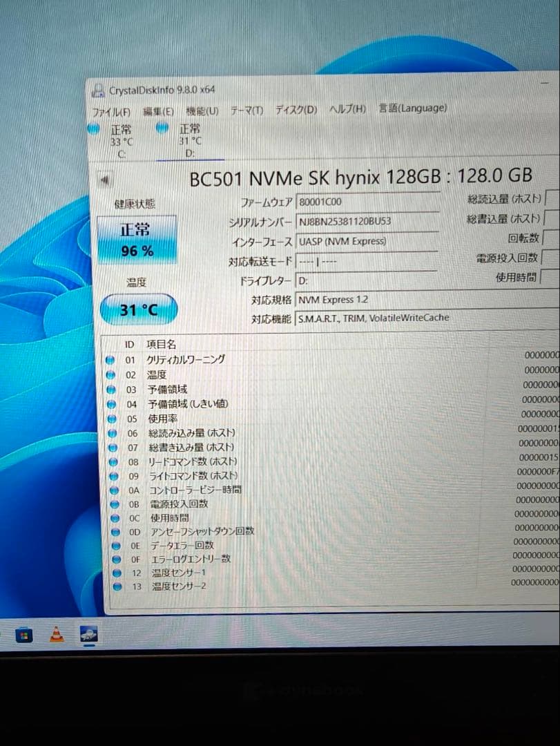This screenshot has height=746, width=560.
Task: Click the C: drive status indicator circle
Action: [94, 128]
